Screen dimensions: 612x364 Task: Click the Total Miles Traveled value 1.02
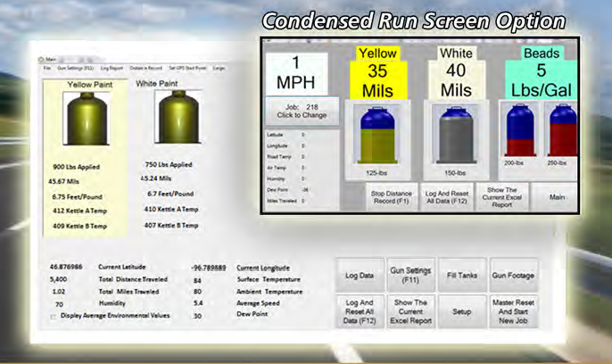(59, 292)
